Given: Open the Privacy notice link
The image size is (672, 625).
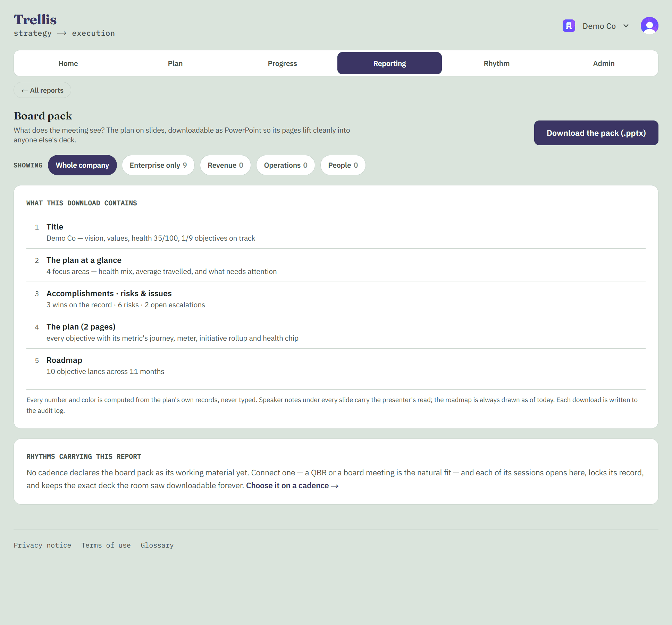Looking at the screenshot, I should coord(42,545).
